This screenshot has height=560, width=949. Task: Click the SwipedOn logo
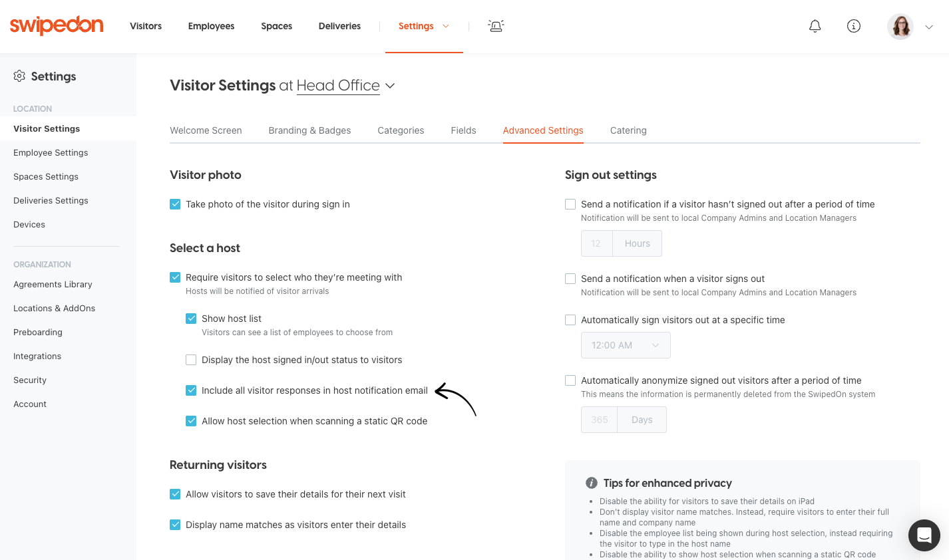pyautogui.click(x=56, y=25)
